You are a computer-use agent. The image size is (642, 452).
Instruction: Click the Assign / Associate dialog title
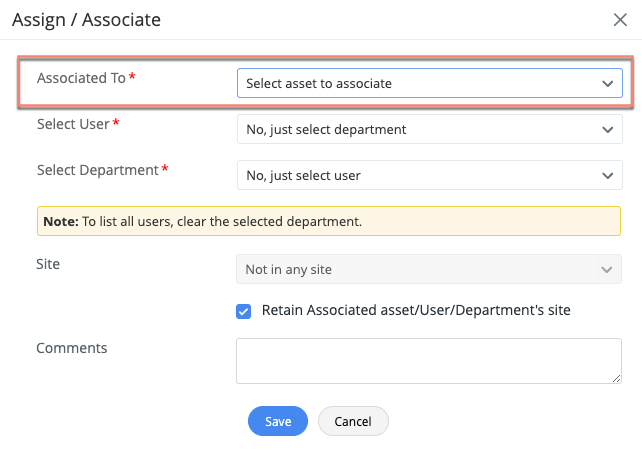[x=86, y=19]
